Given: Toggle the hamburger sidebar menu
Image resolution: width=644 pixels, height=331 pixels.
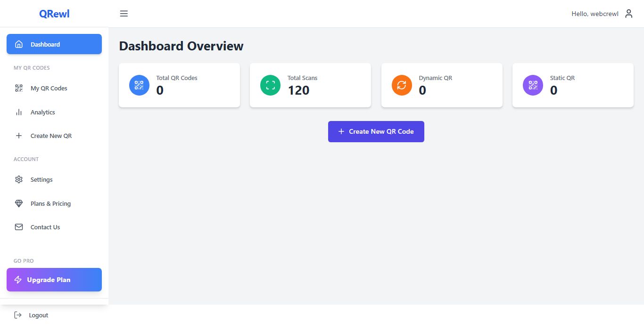Looking at the screenshot, I should (x=124, y=14).
